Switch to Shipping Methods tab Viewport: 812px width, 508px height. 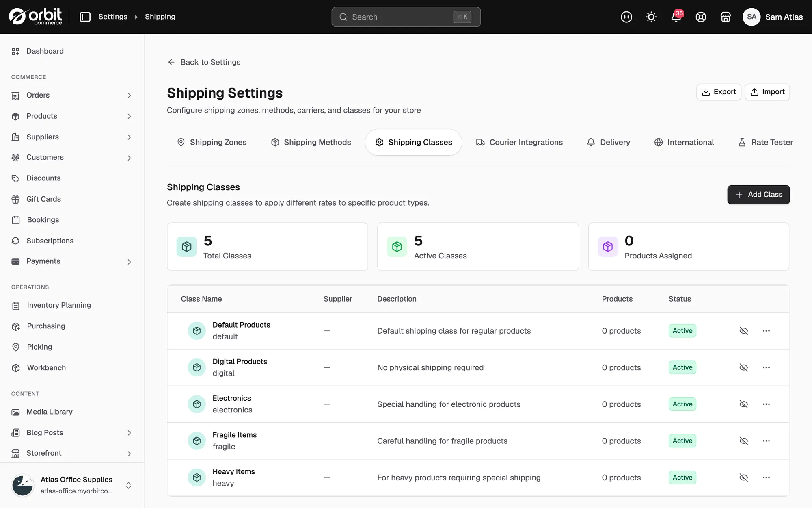pos(311,142)
